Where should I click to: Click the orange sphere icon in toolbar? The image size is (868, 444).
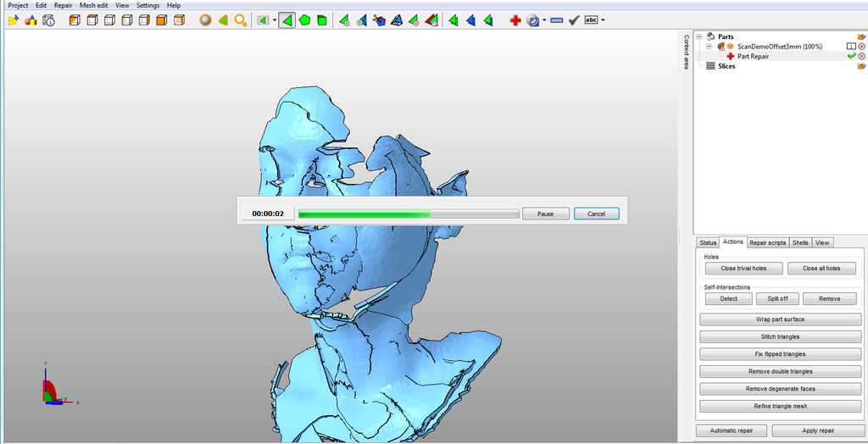(205, 20)
